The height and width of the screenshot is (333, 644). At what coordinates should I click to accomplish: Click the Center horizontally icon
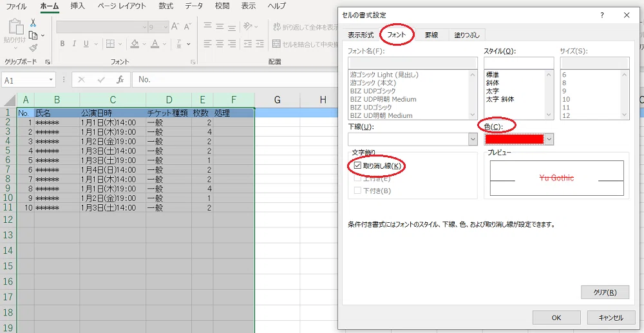pos(220,44)
